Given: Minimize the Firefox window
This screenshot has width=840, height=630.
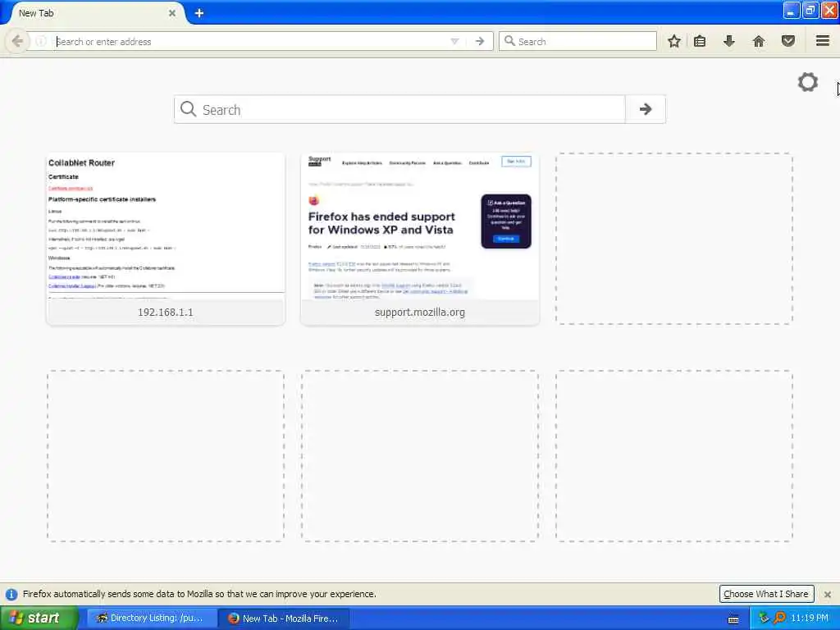Looking at the screenshot, I should point(792,11).
